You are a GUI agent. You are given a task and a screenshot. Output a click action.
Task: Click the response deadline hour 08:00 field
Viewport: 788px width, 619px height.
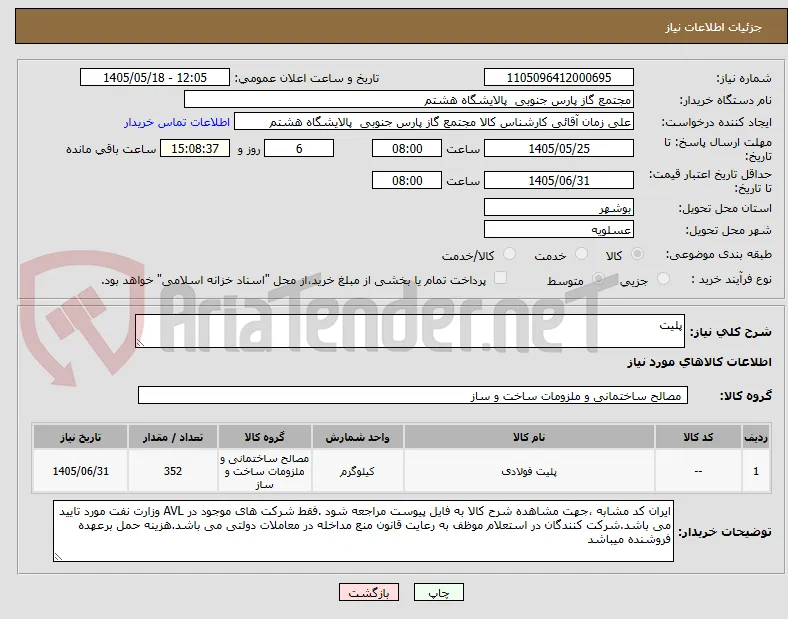pyautogui.click(x=407, y=149)
